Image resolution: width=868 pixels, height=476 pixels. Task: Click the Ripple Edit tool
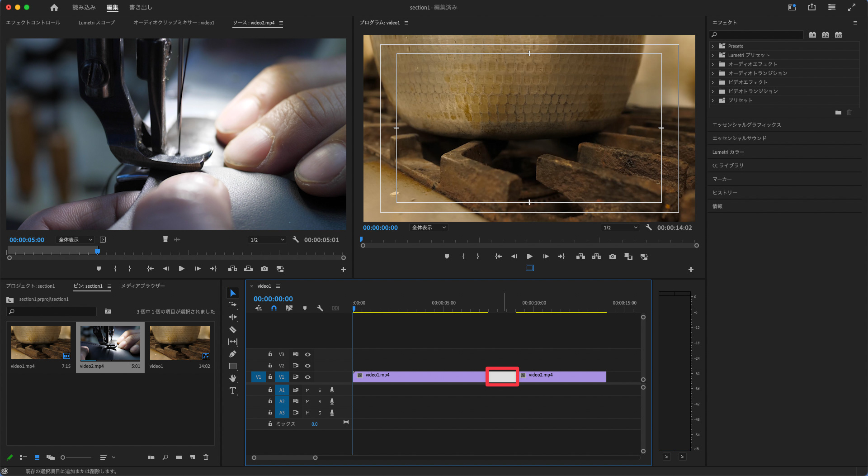tap(233, 317)
